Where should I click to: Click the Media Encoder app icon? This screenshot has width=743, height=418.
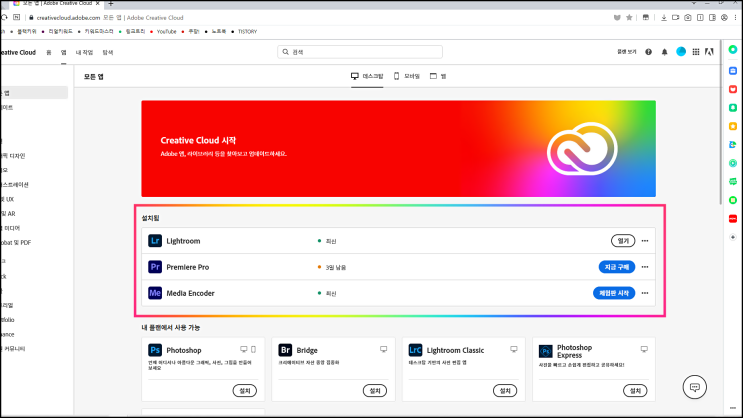pos(154,293)
